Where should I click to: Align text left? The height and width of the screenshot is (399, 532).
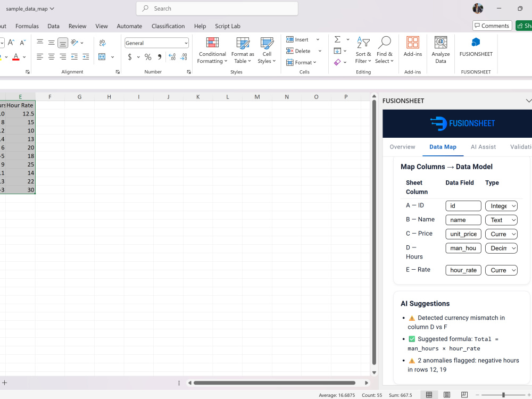pos(40,57)
